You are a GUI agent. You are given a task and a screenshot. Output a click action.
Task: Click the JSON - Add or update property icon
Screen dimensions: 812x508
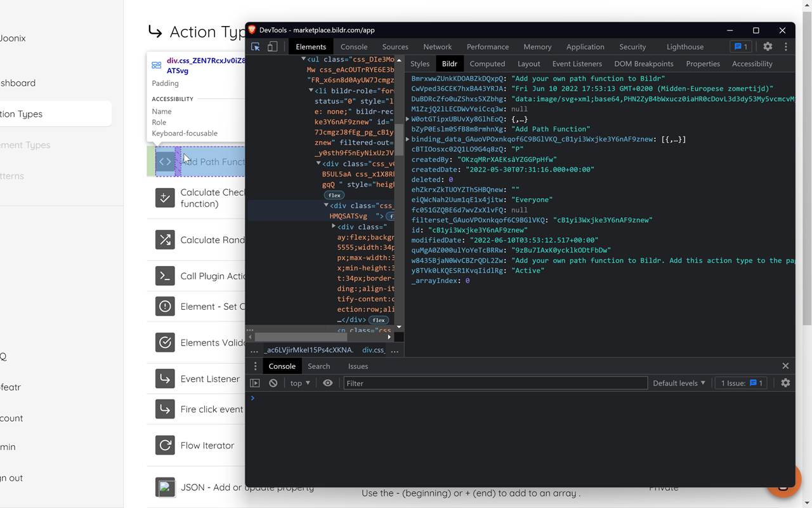(165, 487)
